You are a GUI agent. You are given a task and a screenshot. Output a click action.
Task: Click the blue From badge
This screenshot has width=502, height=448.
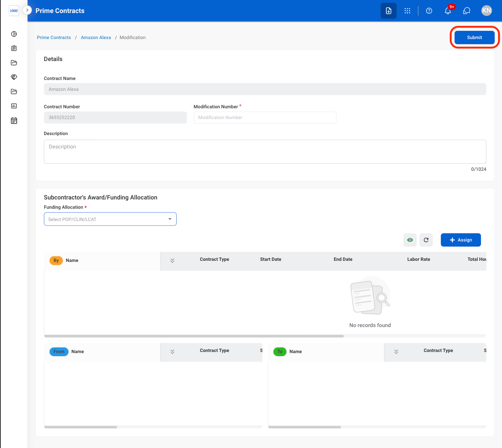(x=59, y=352)
